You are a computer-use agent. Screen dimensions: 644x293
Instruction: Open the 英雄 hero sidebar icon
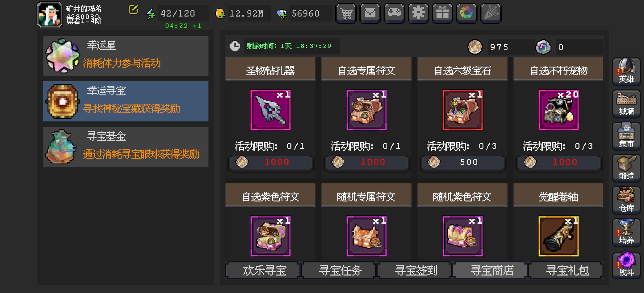coord(626,72)
